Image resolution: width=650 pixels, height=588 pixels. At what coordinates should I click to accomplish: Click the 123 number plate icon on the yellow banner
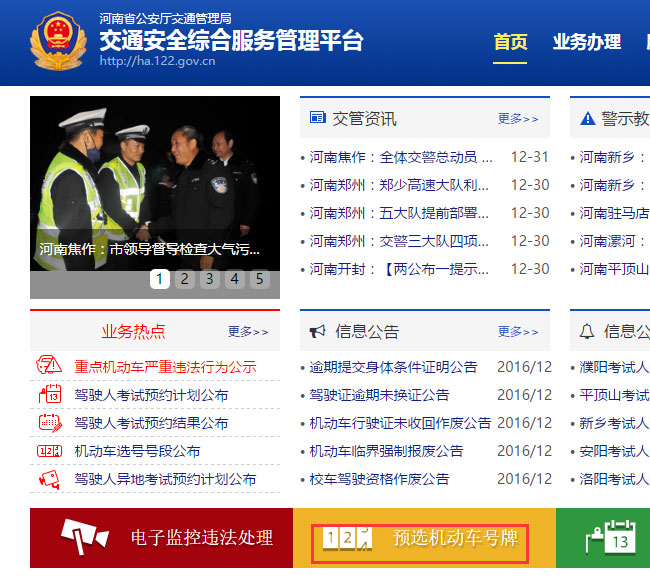coord(347,538)
